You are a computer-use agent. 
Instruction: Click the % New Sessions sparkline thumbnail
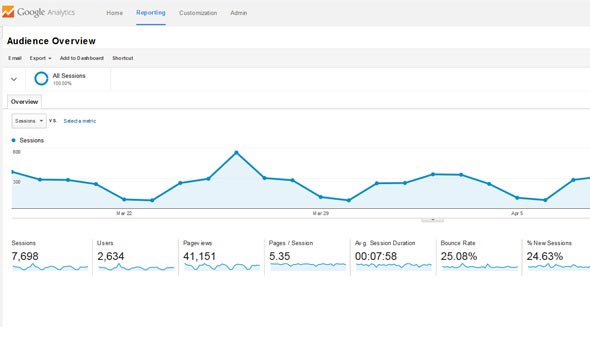[x=559, y=267]
